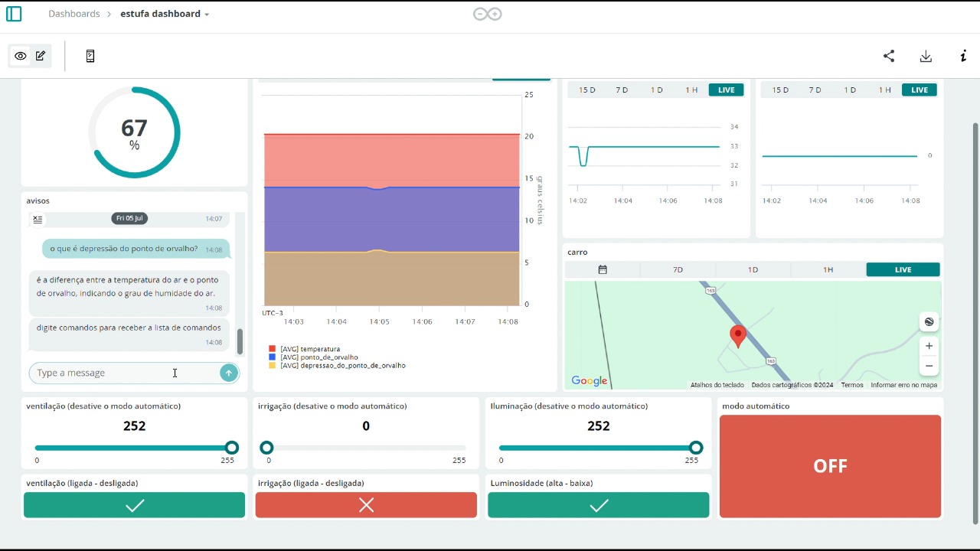This screenshot has height=551, width=980.
Task: Select 1D range on carro map
Action: pos(753,269)
